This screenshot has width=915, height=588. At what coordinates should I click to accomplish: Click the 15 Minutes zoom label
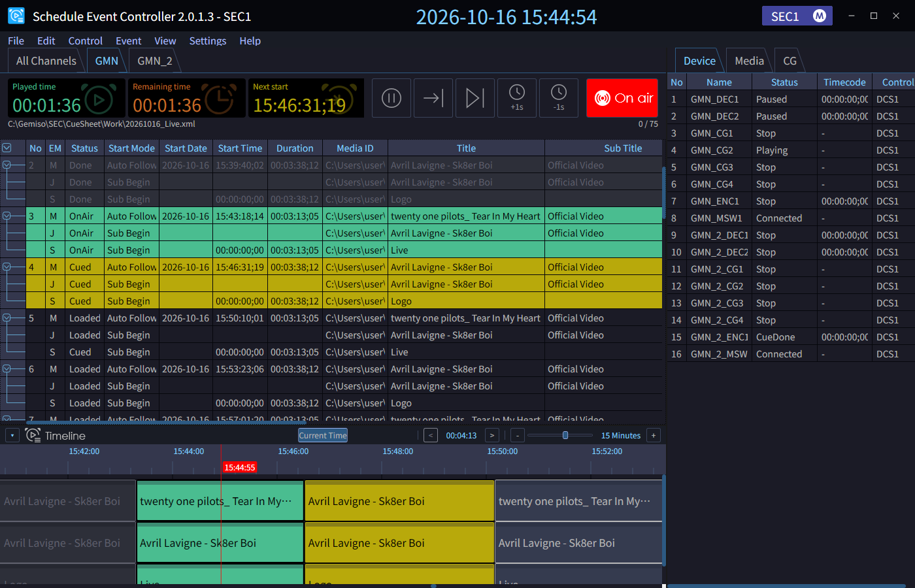click(621, 435)
